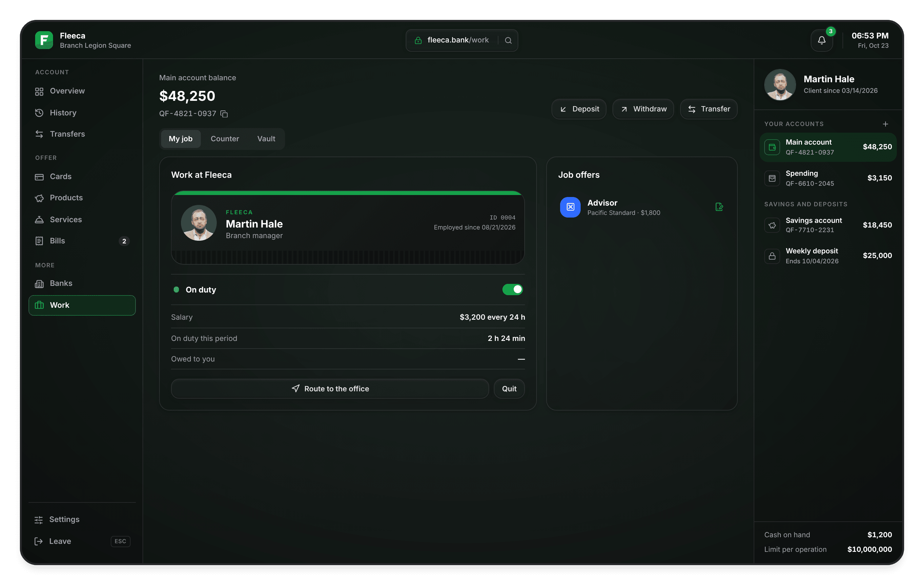The width and height of the screenshot is (924, 585).
Task: Click the fleeca.bank/work address field
Action: pos(462,40)
